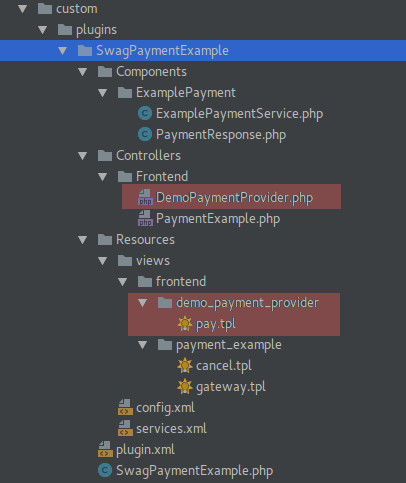Collapse the ExamplePayment folder arrow

[x=103, y=93]
